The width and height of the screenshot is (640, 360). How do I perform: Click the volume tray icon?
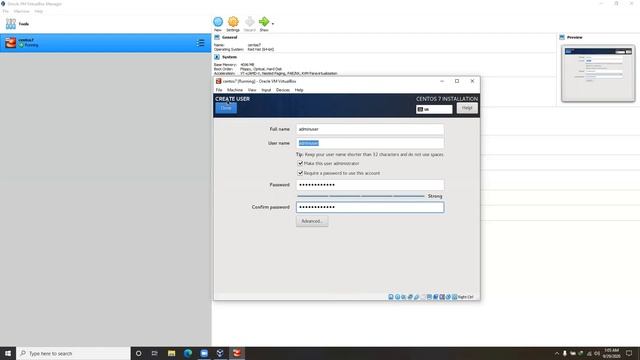pyautogui.click(x=597, y=353)
